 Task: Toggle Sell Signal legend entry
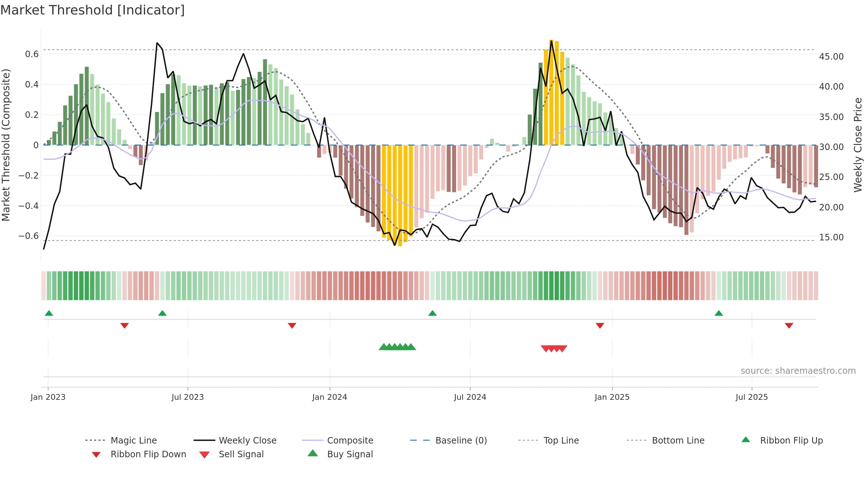tap(231, 454)
